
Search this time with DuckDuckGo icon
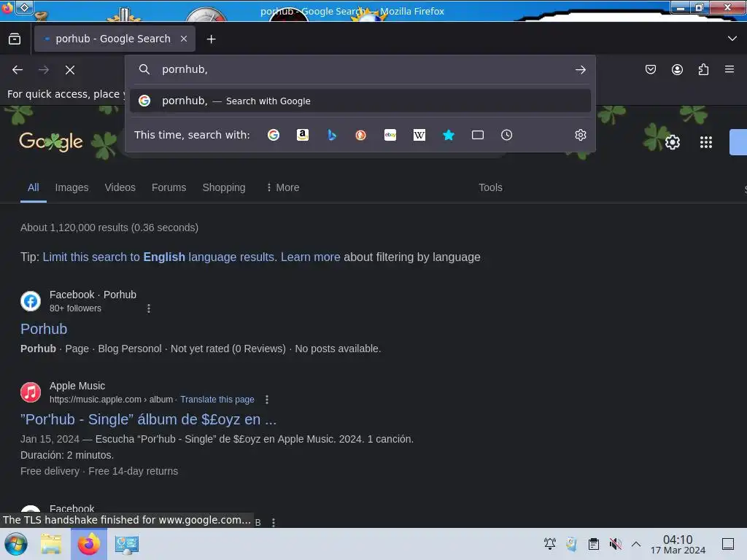click(x=360, y=135)
